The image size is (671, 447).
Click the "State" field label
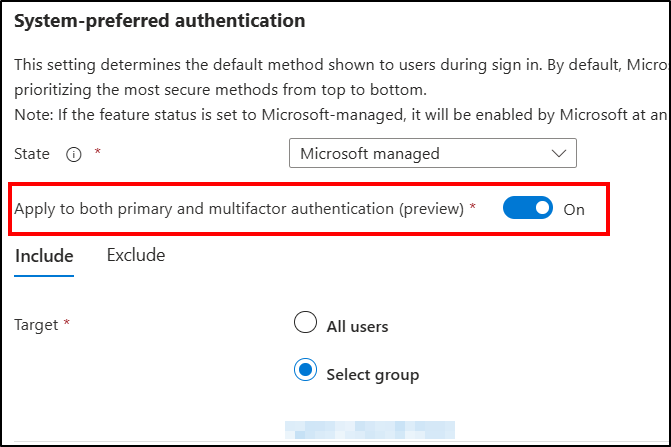[33, 154]
